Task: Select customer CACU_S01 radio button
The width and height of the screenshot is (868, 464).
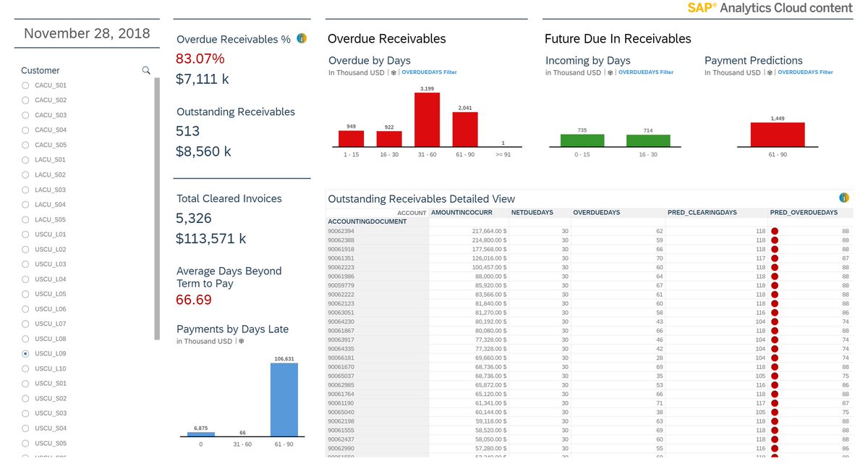Action: point(25,85)
